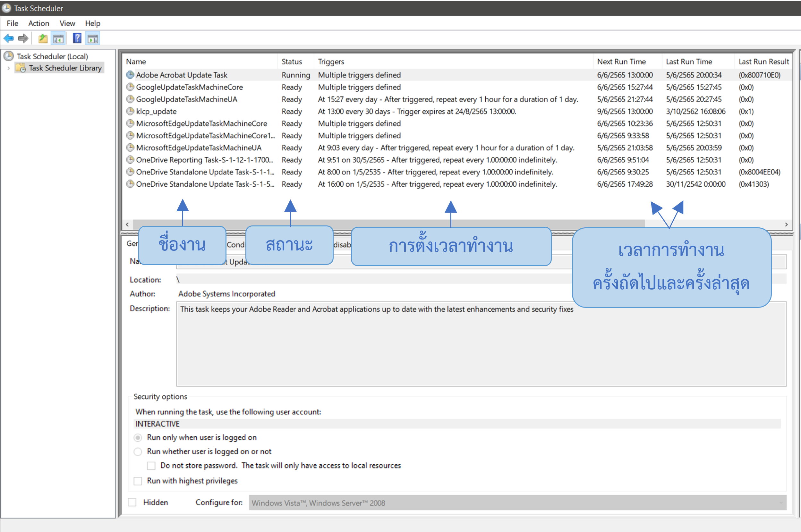This screenshot has width=801, height=532.
Task: Click the horizontal scrollbar right arrow
Action: click(787, 224)
